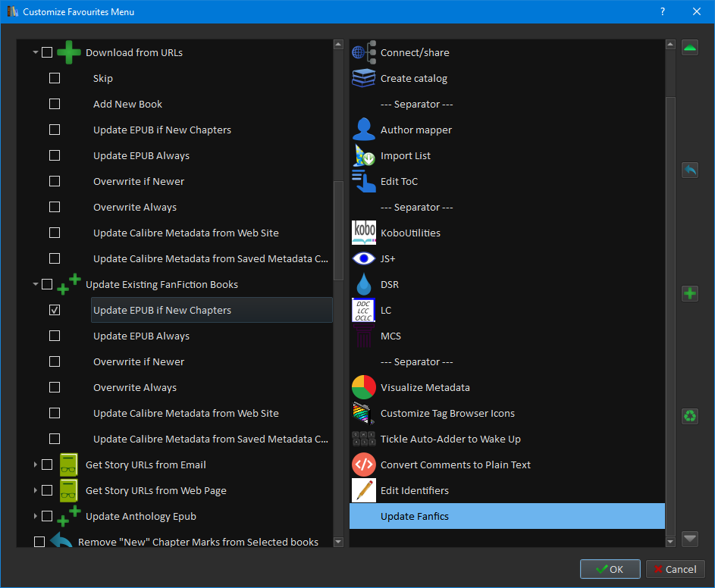715x588 pixels.
Task: Click the Get Story URLs from Email icon
Action: point(69,465)
